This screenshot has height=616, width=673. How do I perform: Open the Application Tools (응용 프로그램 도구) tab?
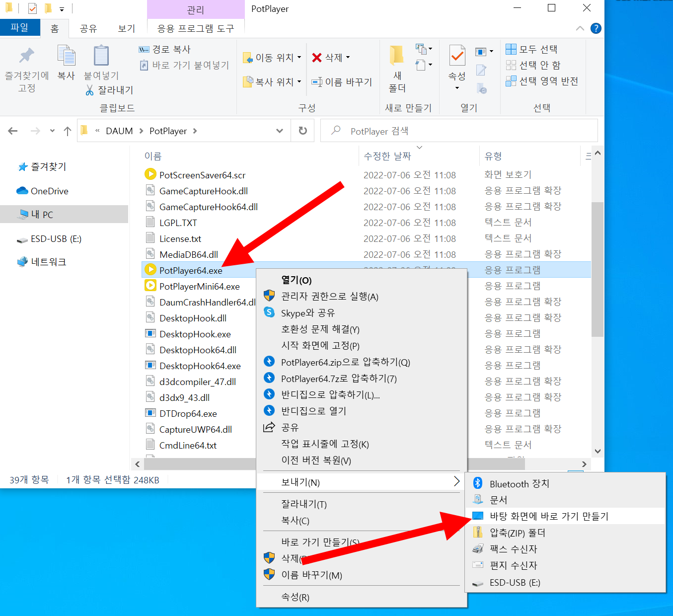tap(196, 28)
